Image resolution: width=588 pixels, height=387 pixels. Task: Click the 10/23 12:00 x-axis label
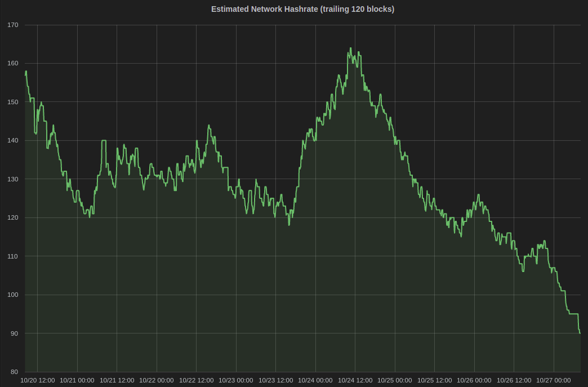click(276, 380)
